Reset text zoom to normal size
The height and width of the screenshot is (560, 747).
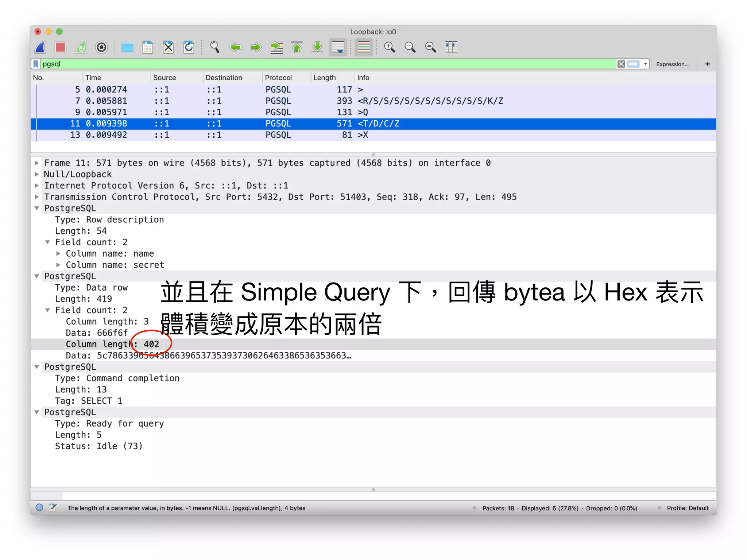tap(430, 47)
